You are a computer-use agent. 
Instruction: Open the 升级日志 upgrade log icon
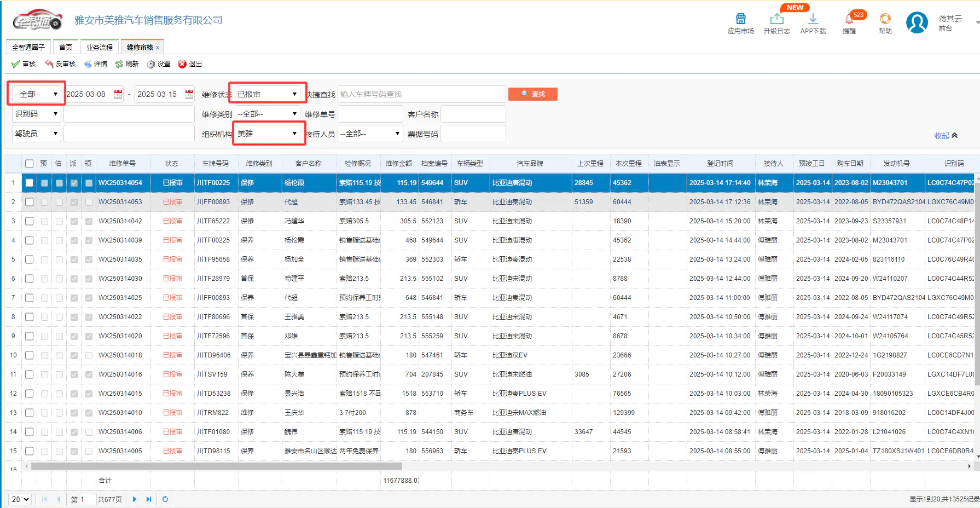click(776, 19)
